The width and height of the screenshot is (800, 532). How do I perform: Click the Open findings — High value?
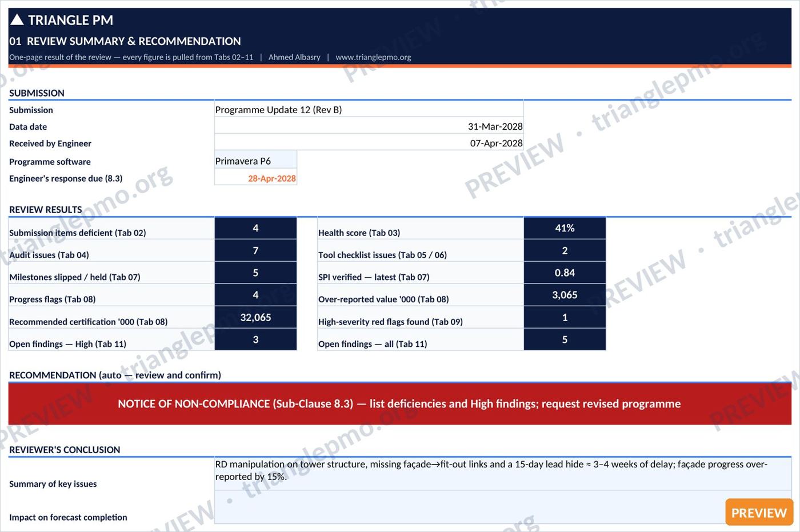click(x=255, y=339)
